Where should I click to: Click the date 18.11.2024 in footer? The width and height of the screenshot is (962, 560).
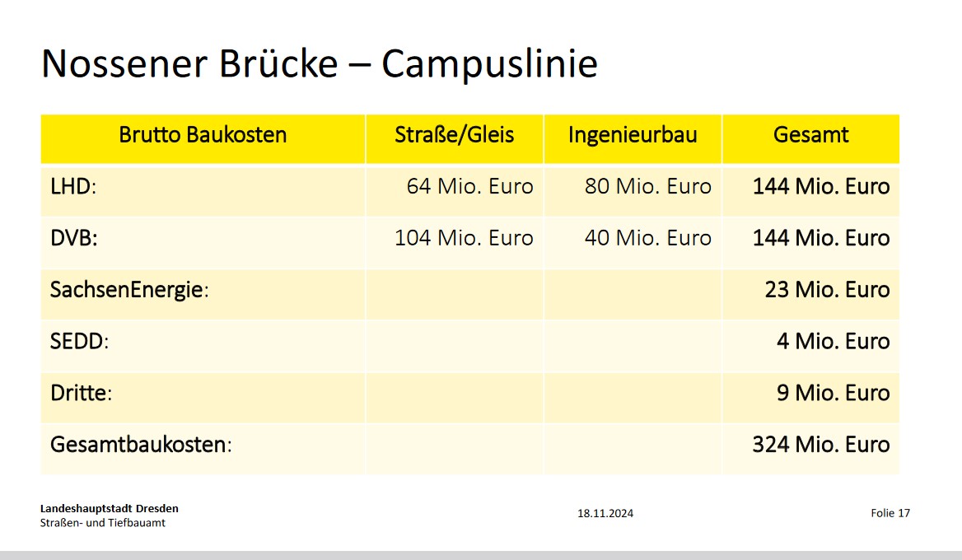(x=605, y=513)
